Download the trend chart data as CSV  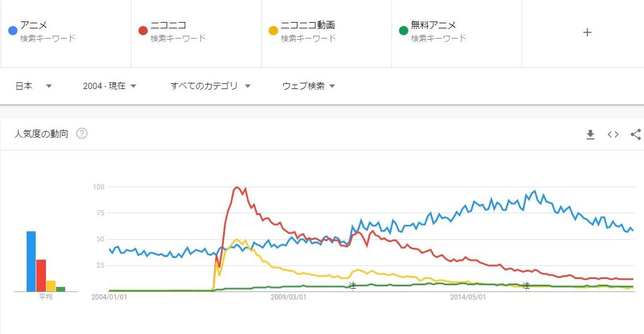[590, 134]
